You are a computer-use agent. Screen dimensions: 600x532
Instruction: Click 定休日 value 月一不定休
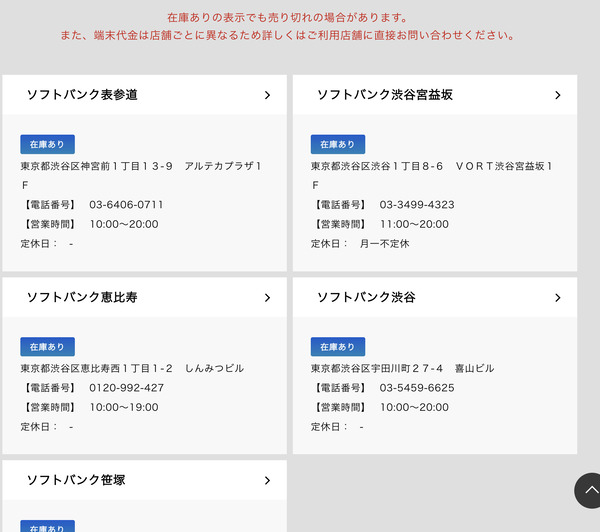pos(385,244)
